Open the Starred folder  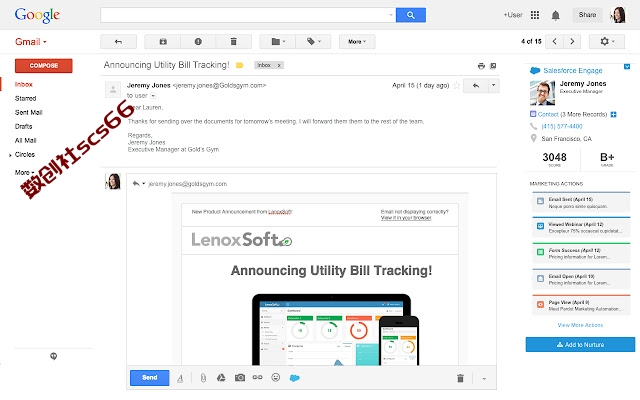click(x=25, y=98)
